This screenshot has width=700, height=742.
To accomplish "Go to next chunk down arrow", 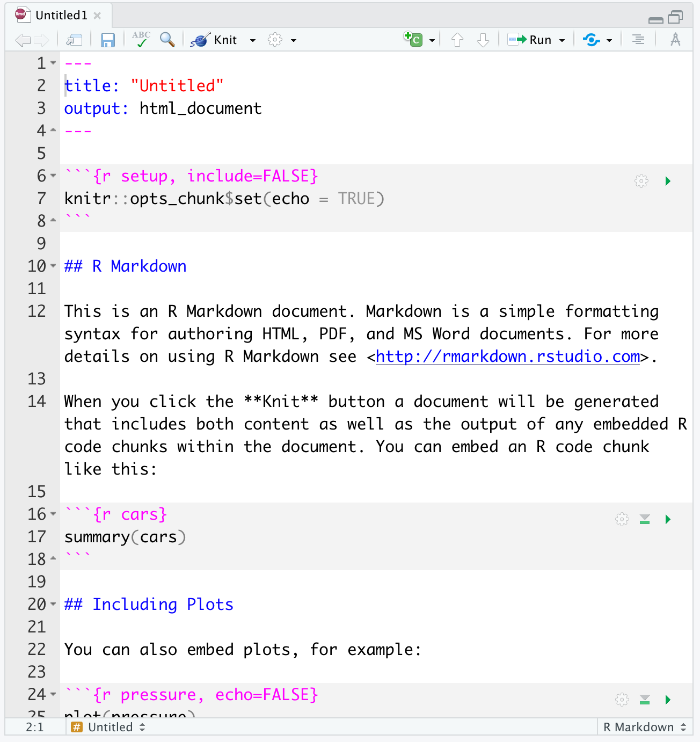I will 483,40.
